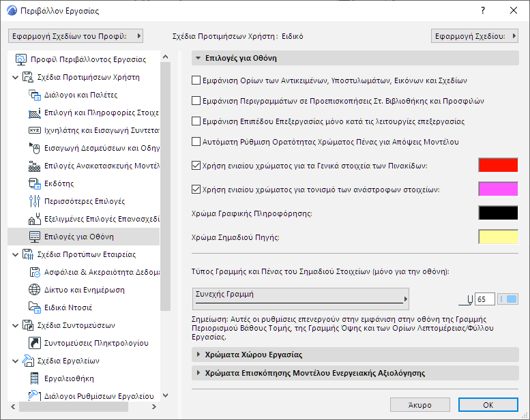Click the Ασφάλεια & Ακεραιότητα Δεδομένων icon
Viewport: 530px width, 420px height.
35,272
